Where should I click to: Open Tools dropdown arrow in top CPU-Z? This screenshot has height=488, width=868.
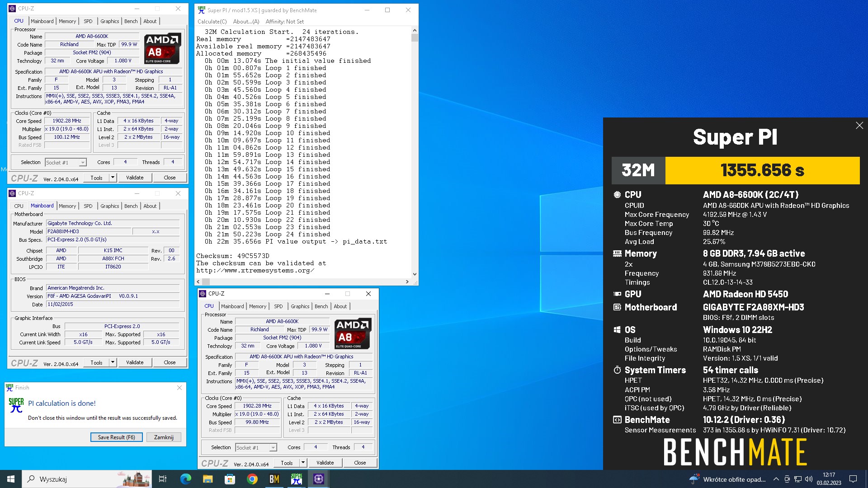click(x=113, y=178)
